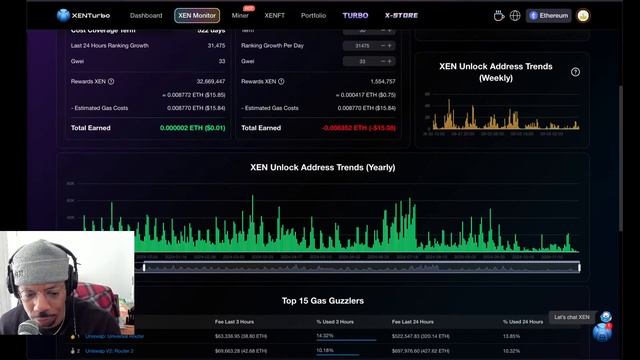This screenshot has height=360, width=640.
Task: Click the gold rank 1 medal icon
Action: tap(73, 337)
